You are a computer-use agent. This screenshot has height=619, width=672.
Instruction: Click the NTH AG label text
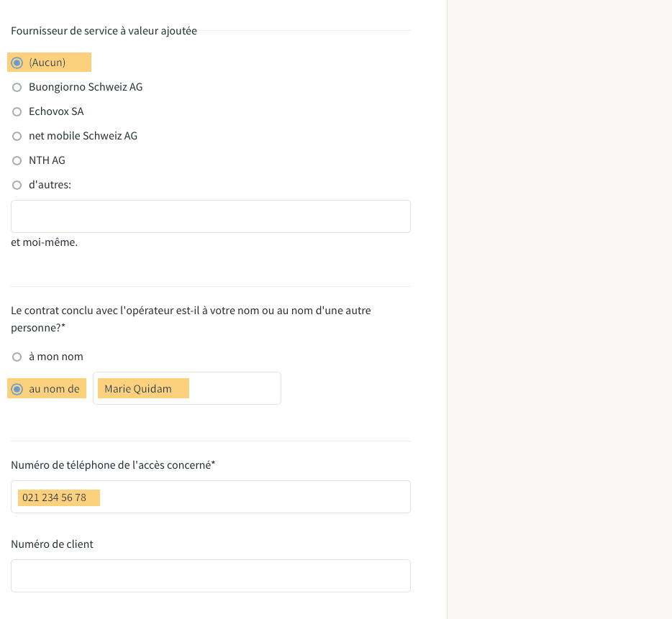47,160
